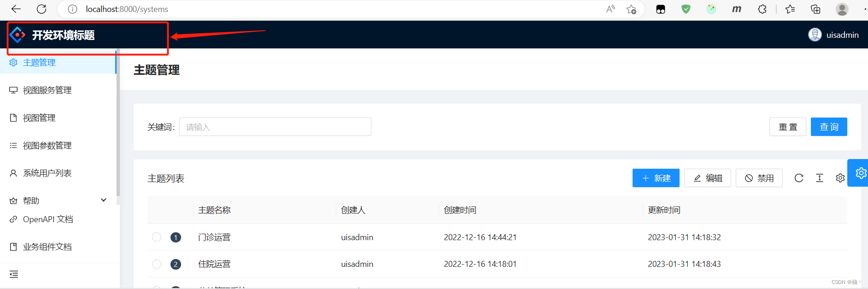
Task: Go to 视图管理 menu item
Action: (x=58, y=118)
